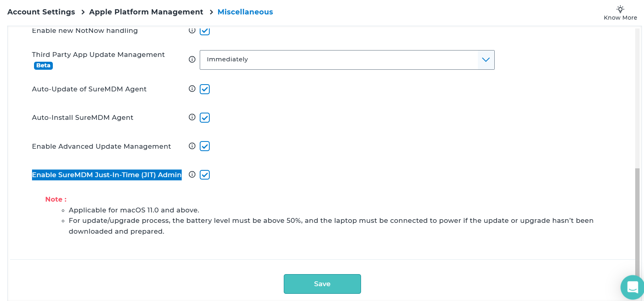Navigate to Apple Platform Management breadcrumb
Screen dimensions: 644x301
pyautogui.click(x=146, y=12)
